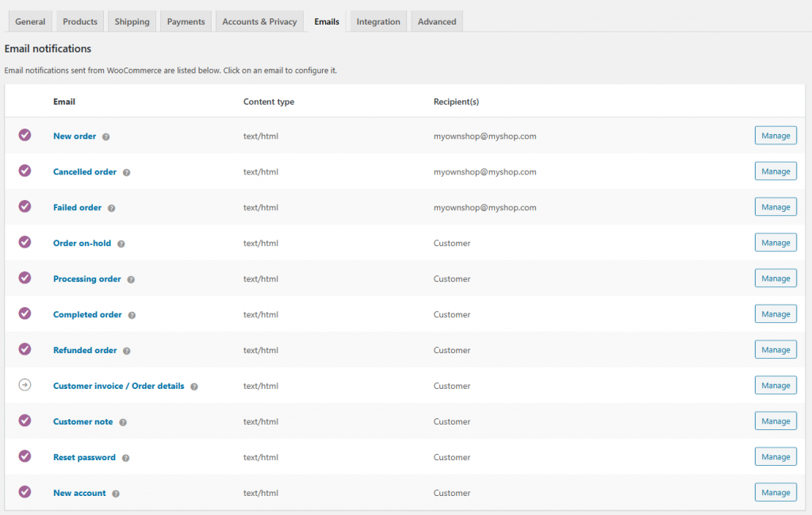Click the Cancelled order recipient email address

(x=485, y=172)
